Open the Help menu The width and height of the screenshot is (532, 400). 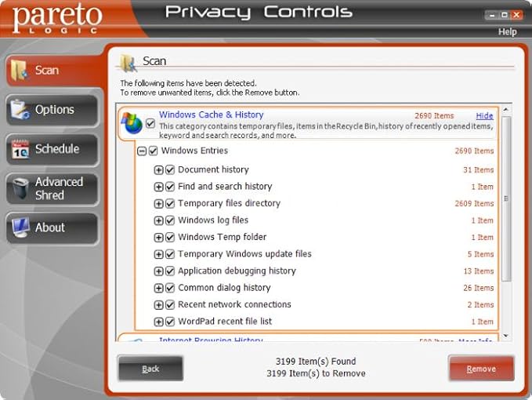click(x=507, y=32)
